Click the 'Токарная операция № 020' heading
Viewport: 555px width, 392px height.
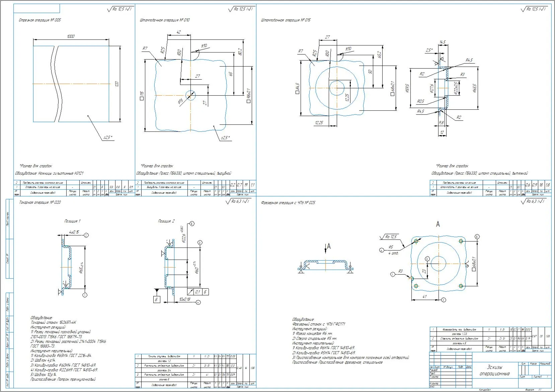[x=40, y=202]
